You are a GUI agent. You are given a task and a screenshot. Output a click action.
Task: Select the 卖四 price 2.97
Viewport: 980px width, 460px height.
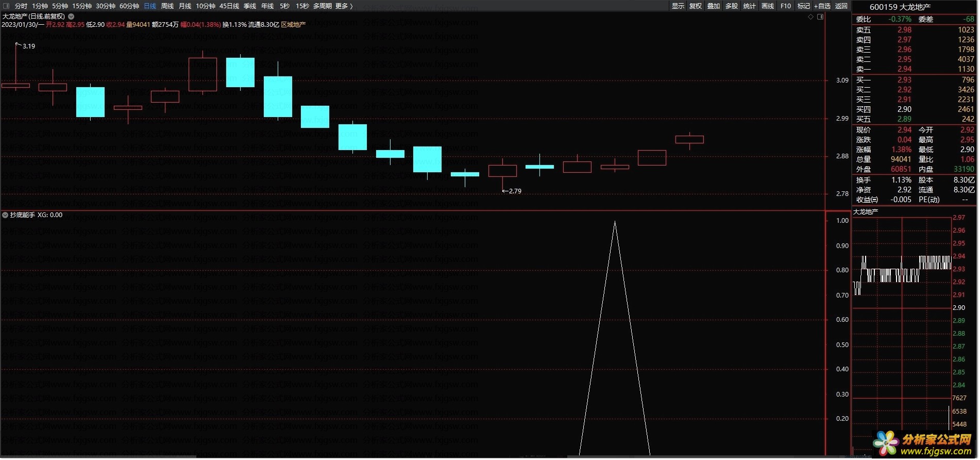click(x=904, y=40)
